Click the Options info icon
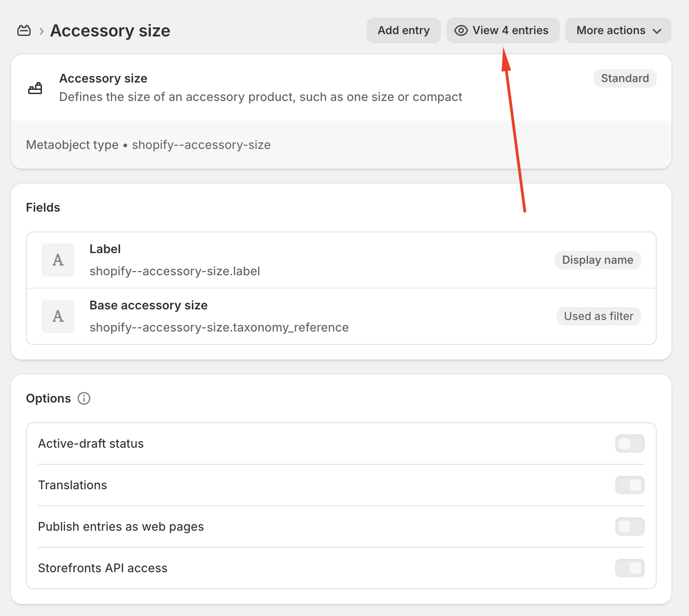Image resolution: width=689 pixels, height=616 pixels. [x=84, y=398]
